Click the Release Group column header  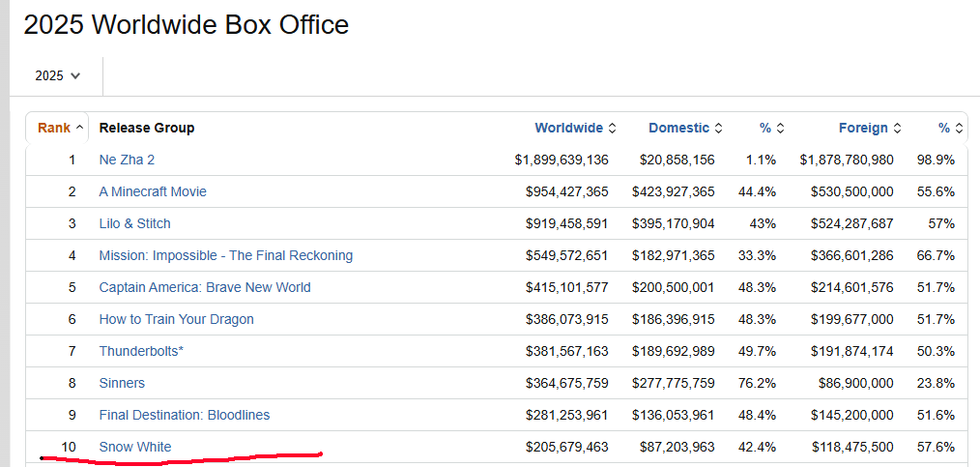(x=147, y=128)
